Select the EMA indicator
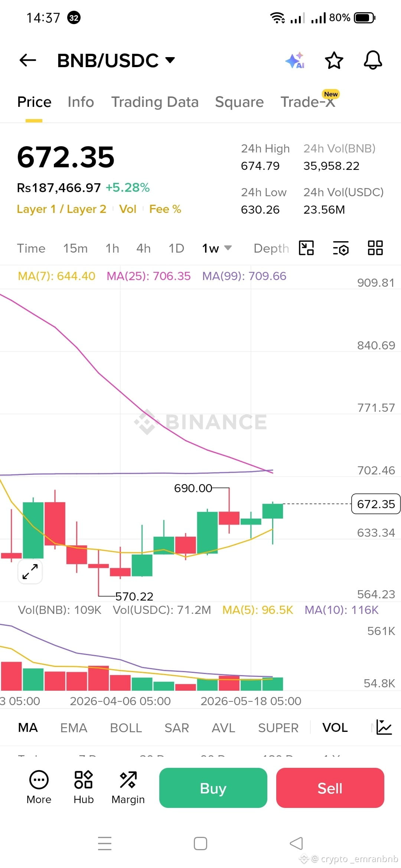Image resolution: width=401 pixels, height=868 pixels. (74, 728)
